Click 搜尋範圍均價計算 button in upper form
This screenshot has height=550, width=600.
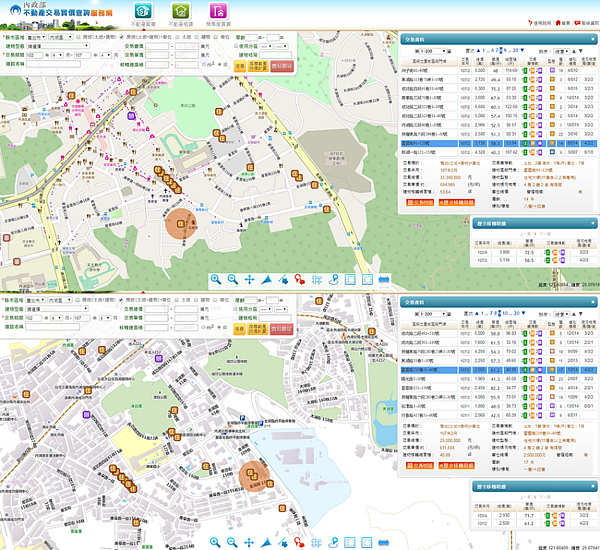tap(258, 66)
